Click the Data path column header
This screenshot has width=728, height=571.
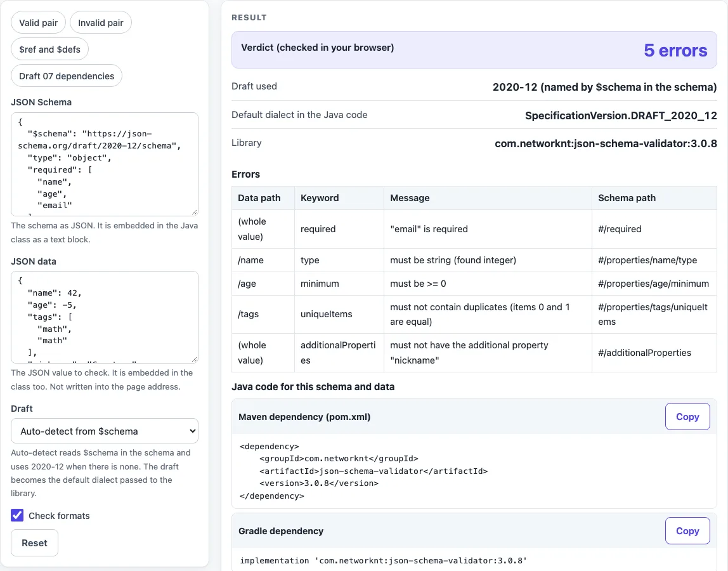(x=263, y=198)
